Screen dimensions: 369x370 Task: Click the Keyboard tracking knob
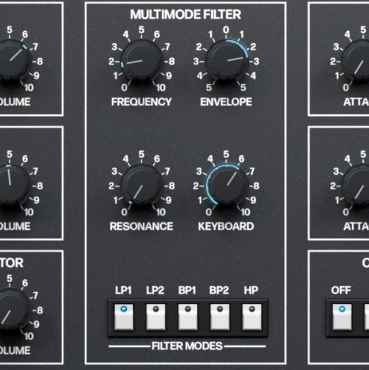[x=226, y=186]
